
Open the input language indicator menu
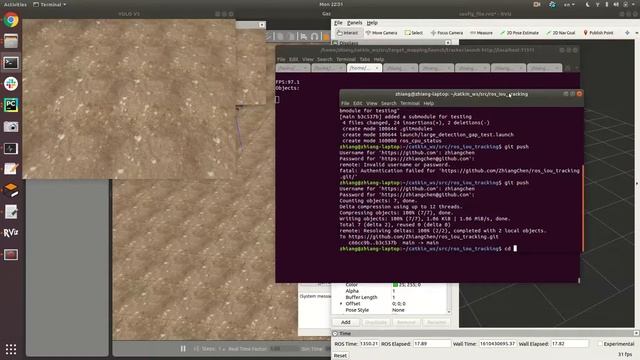point(569,4)
